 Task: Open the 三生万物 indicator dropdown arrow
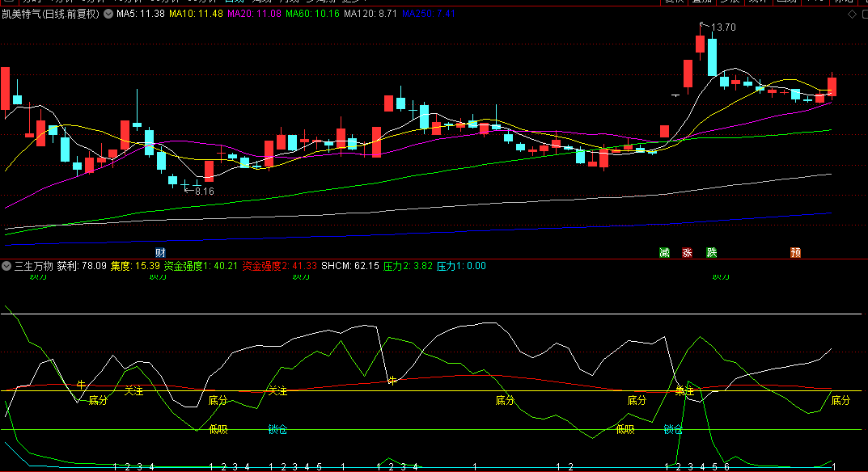pos(8,265)
